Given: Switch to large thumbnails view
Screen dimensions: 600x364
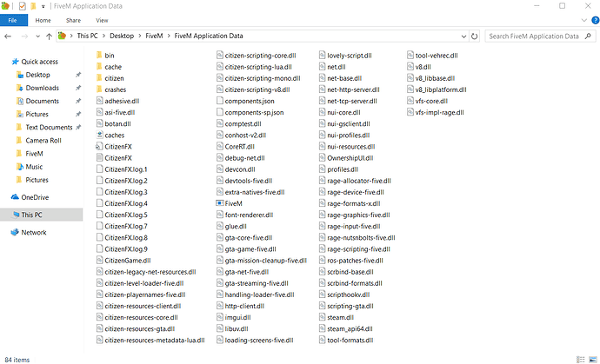Looking at the screenshot, I should [x=593, y=360].
